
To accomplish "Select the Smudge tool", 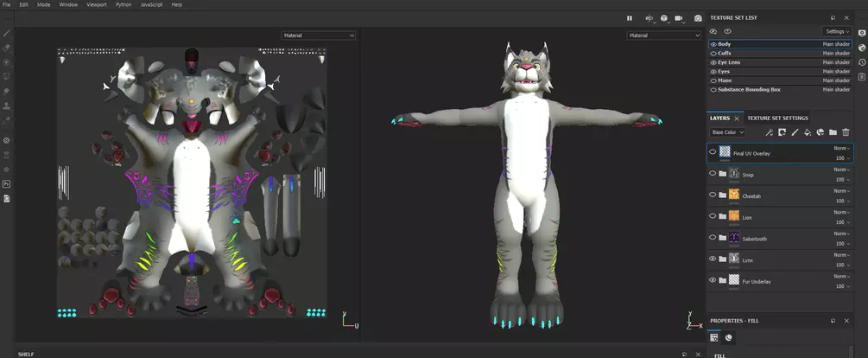I will click(7, 91).
